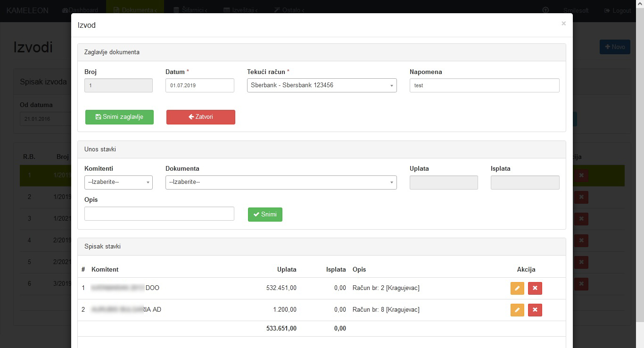The image size is (644, 348).
Task: Open the Dokumenta selection dropdown
Action: 281,182
